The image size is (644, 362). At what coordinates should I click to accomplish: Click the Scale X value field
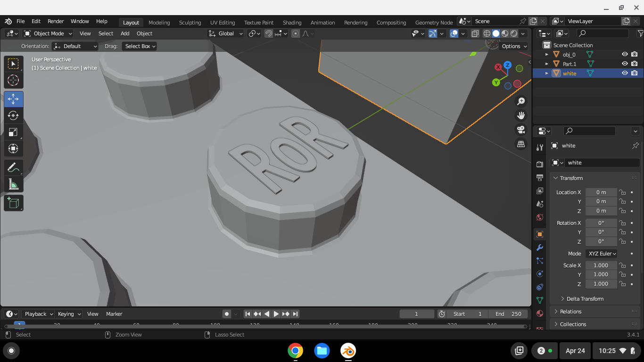601,265
